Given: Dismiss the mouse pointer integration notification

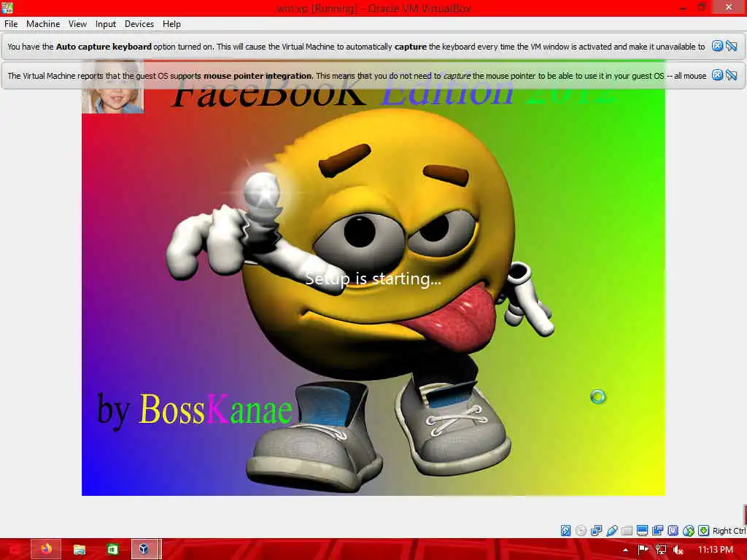Looking at the screenshot, I should pos(717,75).
